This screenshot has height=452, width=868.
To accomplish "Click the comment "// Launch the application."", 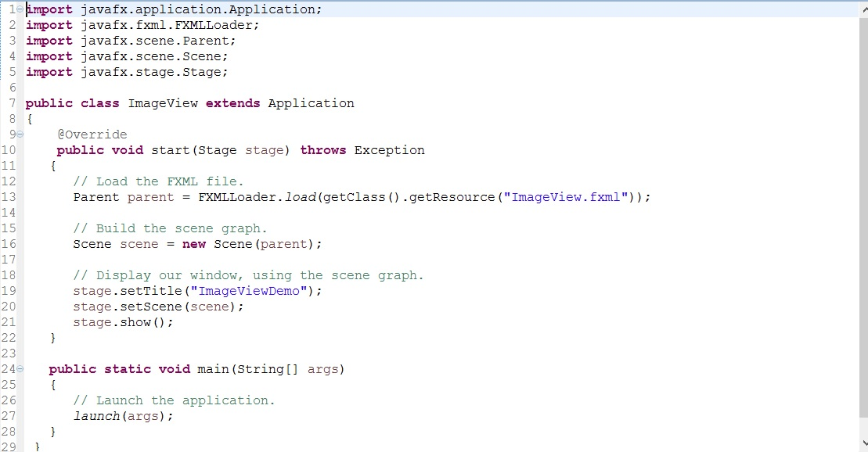I will [x=174, y=400].
